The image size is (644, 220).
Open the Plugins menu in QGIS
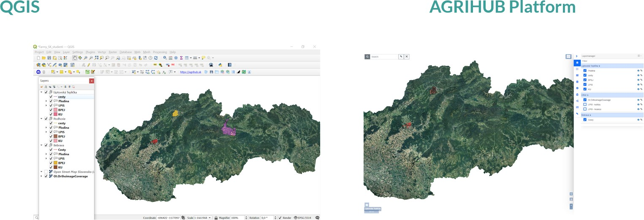point(90,52)
